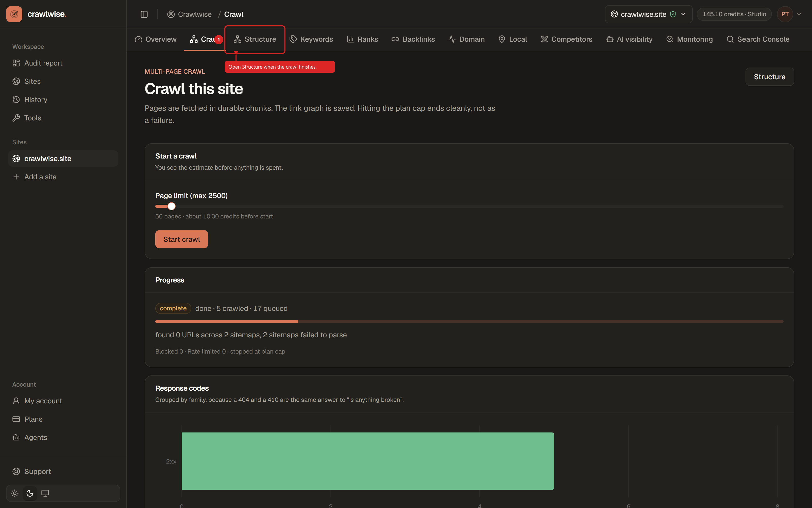812x508 pixels.
Task: Click the Keywords tag icon
Action: click(x=293, y=39)
